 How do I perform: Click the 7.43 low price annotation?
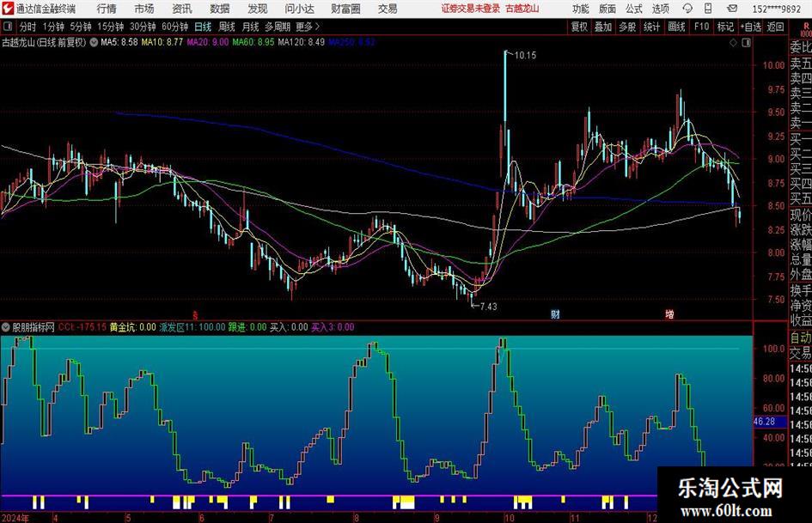[488, 307]
